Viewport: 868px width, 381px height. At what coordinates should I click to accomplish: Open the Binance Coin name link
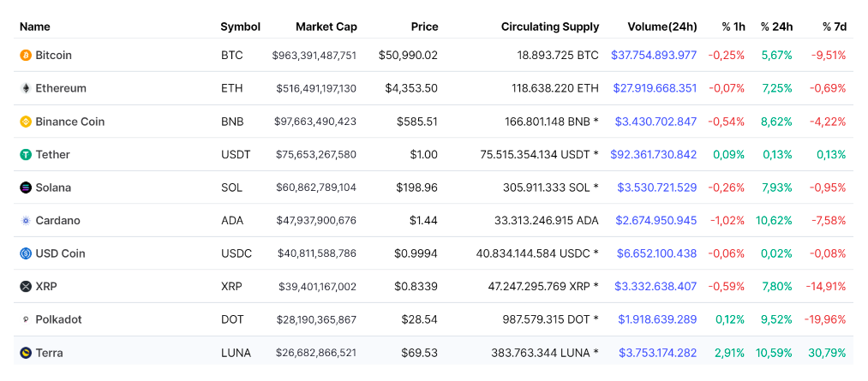(x=69, y=122)
